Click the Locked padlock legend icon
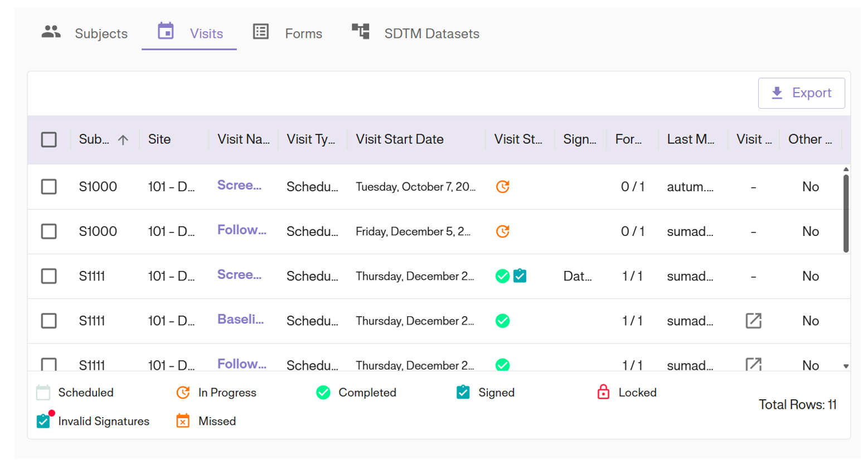Viewport: 868px width, 474px height. coord(603,392)
